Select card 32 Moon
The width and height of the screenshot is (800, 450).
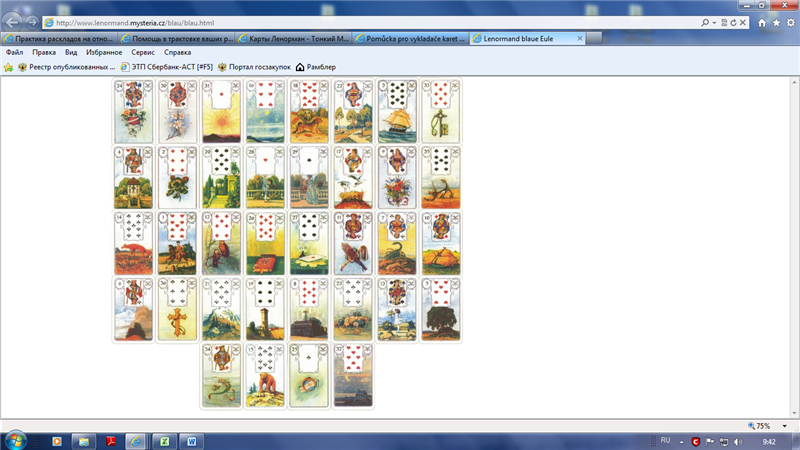[x=353, y=376]
